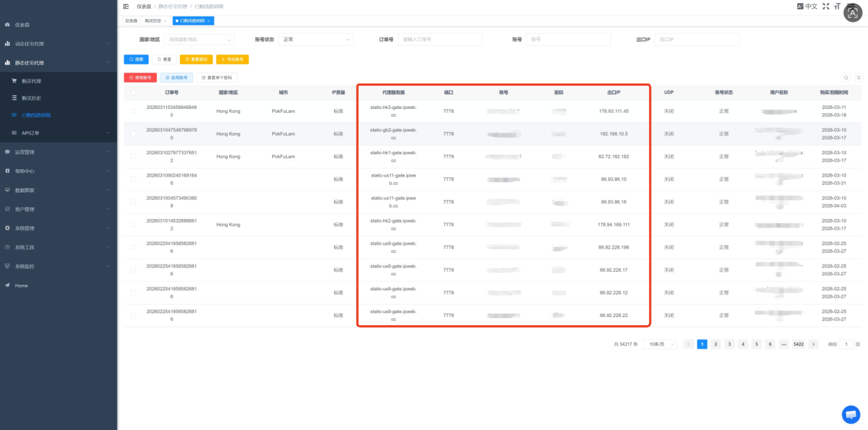Check the row with IP 66.93.86.10
The width and height of the screenshot is (868, 430).
[x=133, y=179]
